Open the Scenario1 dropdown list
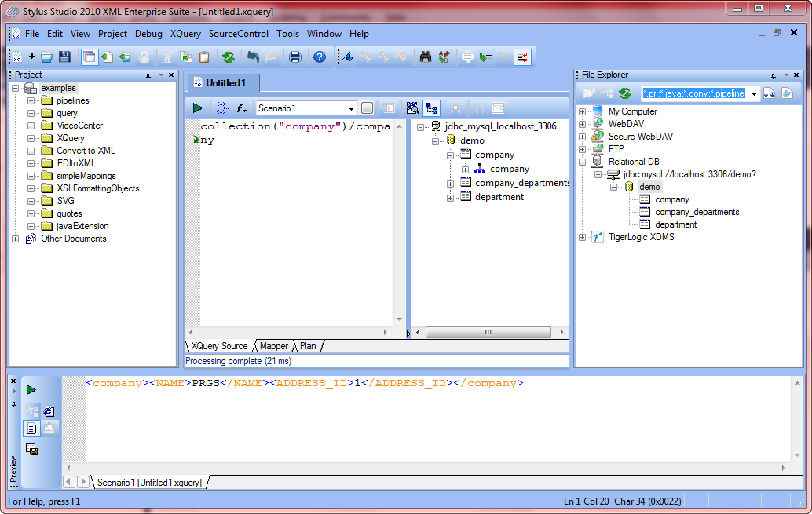Viewport: 812px width, 514px height. click(351, 108)
